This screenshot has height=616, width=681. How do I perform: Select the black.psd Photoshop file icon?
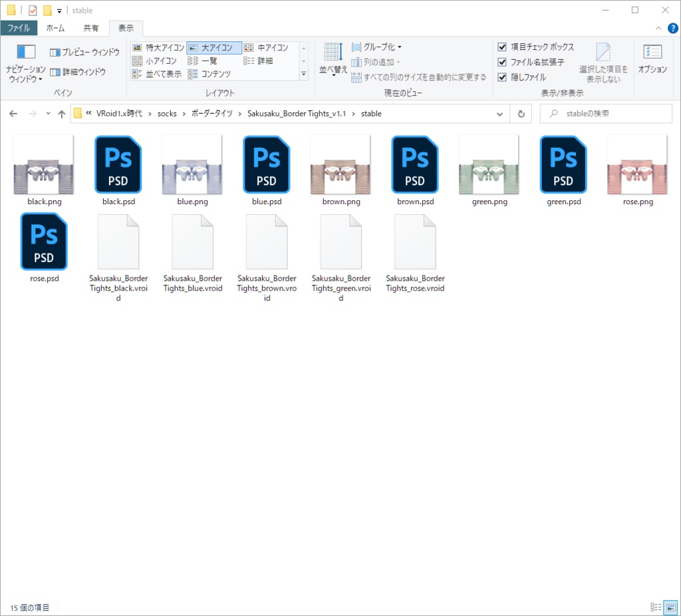pos(118,164)
